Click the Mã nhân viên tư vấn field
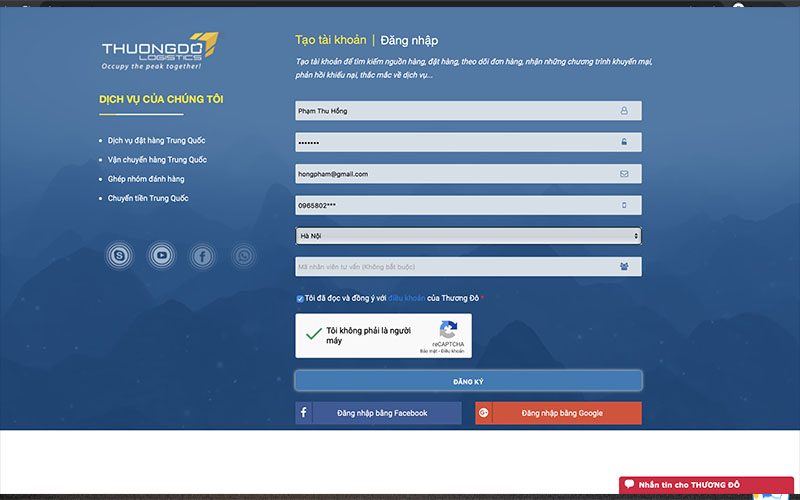The height and width of the screenshot is (500, 800). 468,267
